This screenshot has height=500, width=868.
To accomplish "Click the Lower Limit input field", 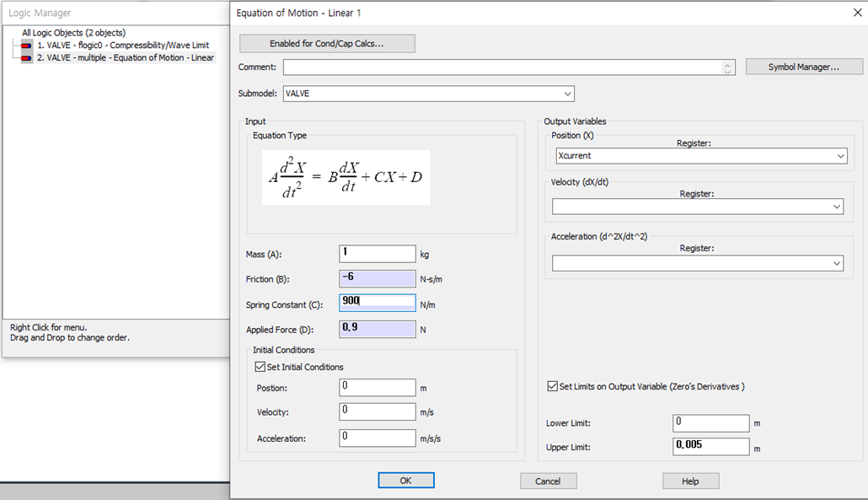I will (710, 423).
